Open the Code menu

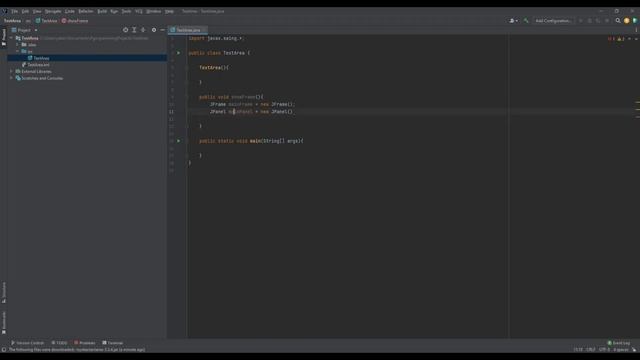pos(70,11)
